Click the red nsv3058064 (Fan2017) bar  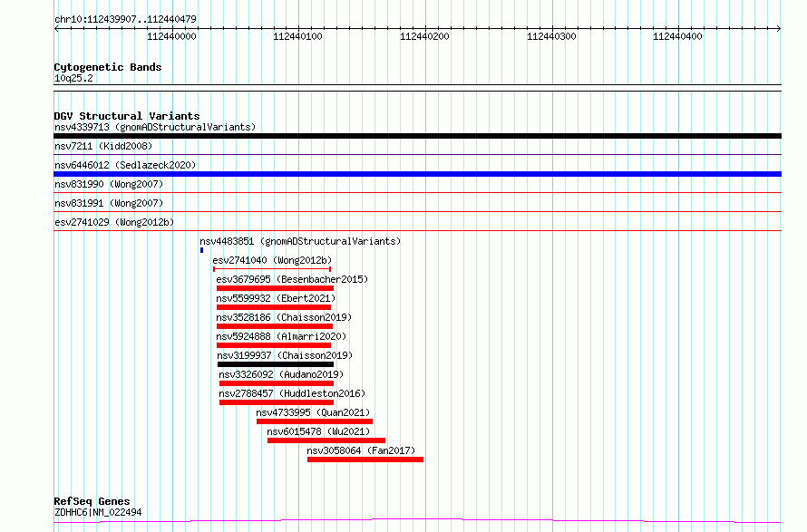(x=365, y=459)
